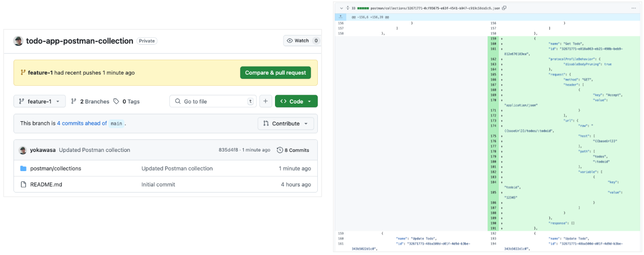
Task: Click the "response": [] line in diff
Action: (x=562, y=223)
